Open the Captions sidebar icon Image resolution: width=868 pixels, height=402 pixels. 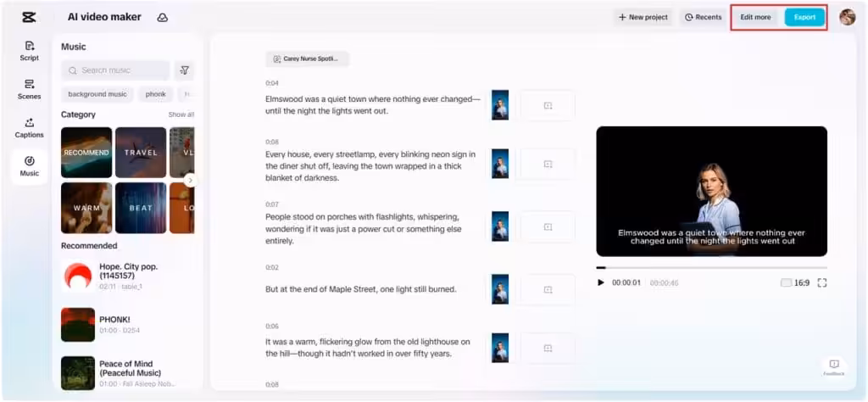point(30,128)
